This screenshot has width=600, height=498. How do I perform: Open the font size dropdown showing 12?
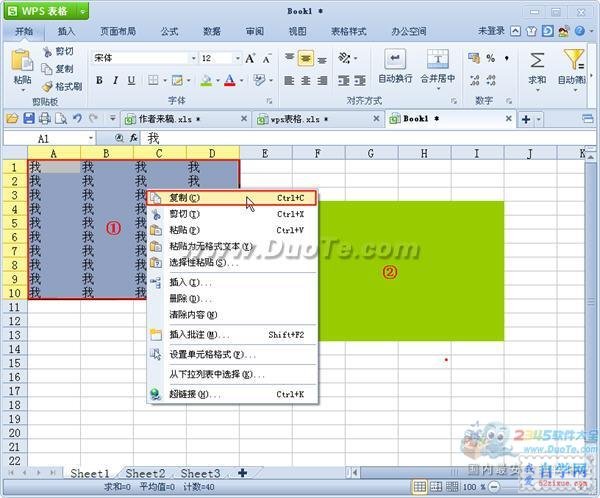click(x=238, y=58)
